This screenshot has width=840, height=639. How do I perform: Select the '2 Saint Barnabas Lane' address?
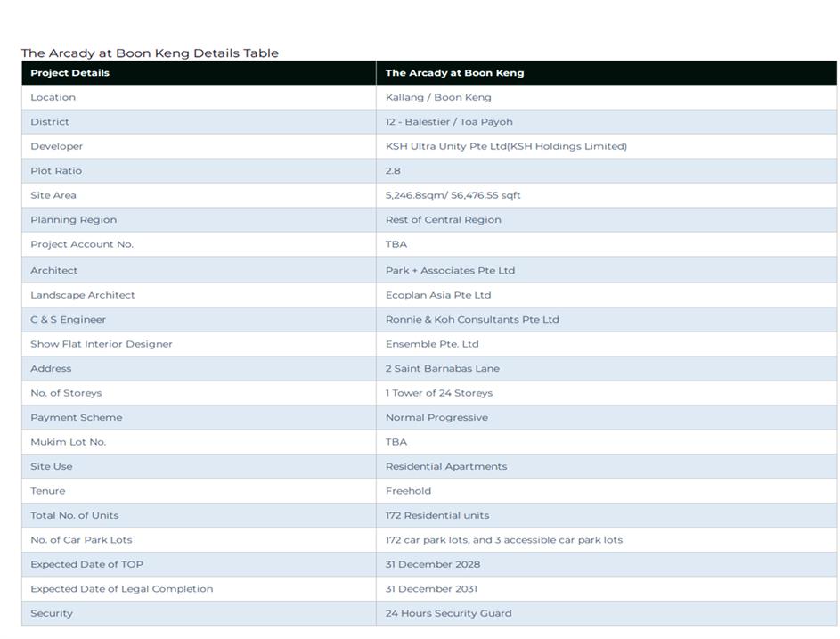click(x=443, y=369)
